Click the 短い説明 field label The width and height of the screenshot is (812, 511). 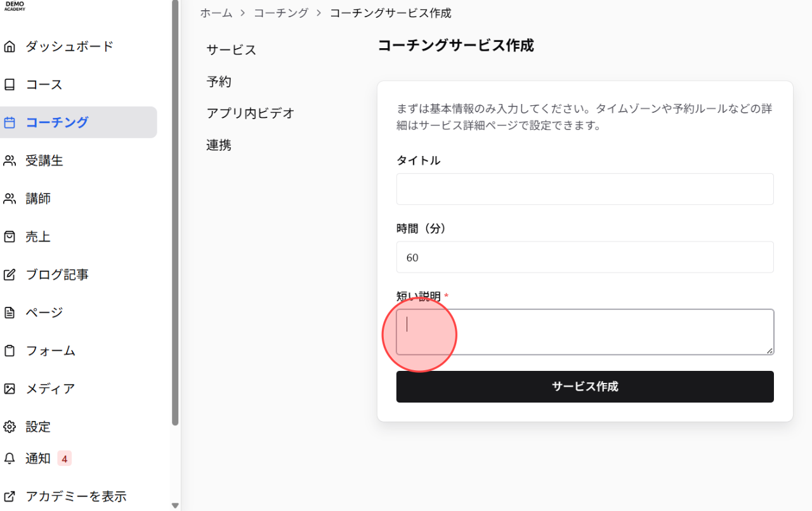click(418, 296)
